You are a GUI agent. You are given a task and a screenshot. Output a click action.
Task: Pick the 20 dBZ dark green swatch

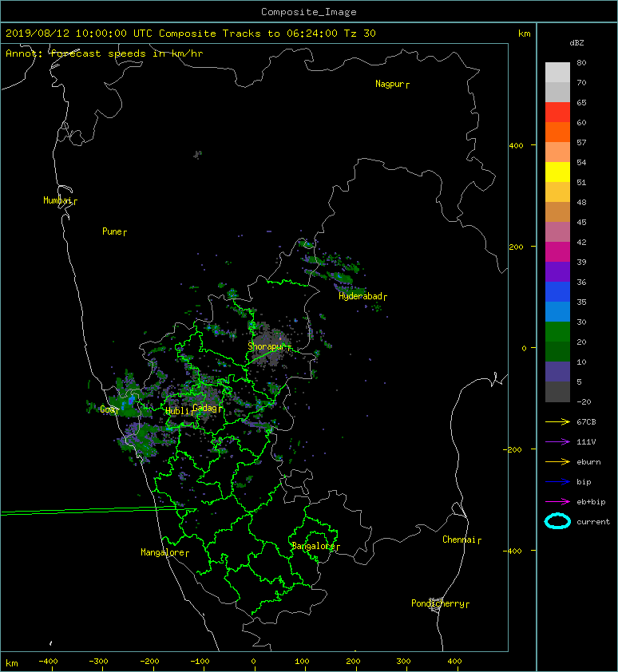[557, 351]
